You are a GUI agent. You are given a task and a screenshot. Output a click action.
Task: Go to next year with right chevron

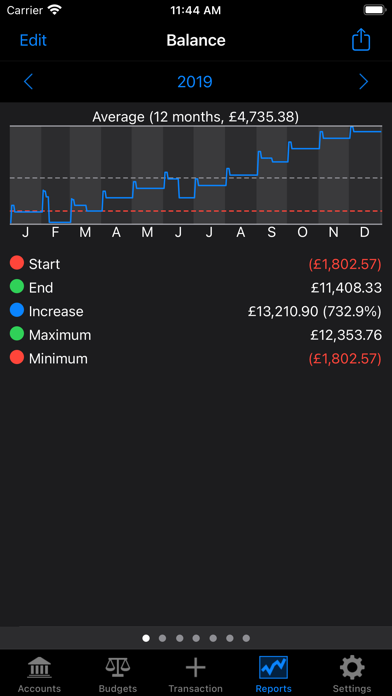pyautogui.click(x=364, y=82)
